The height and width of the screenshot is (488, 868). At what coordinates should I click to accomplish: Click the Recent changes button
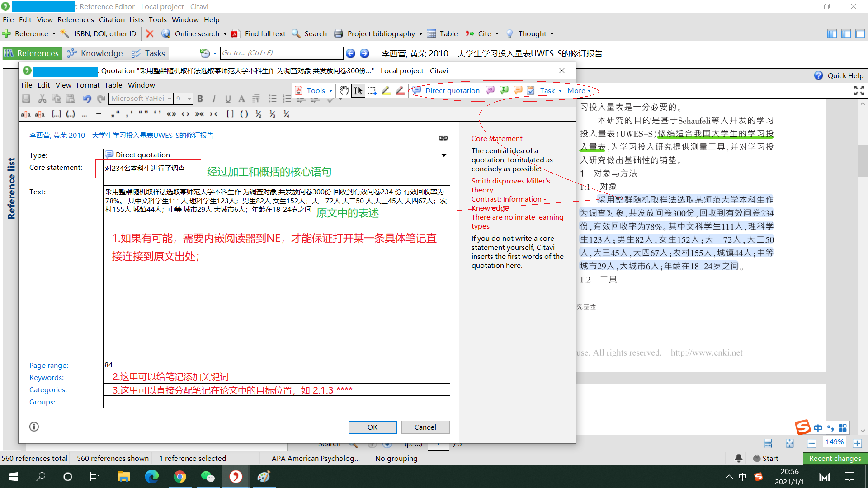tap(835, 458)
